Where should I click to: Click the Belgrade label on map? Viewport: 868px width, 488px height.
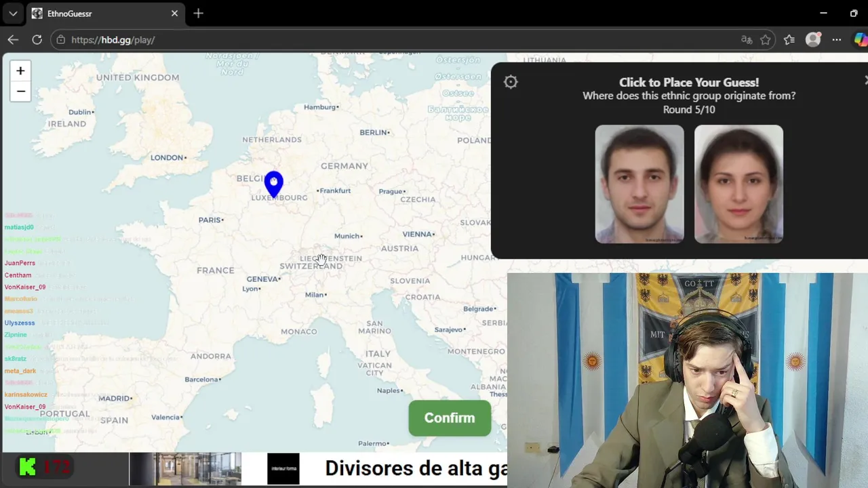pyautogui.click(x=479, y=308)
